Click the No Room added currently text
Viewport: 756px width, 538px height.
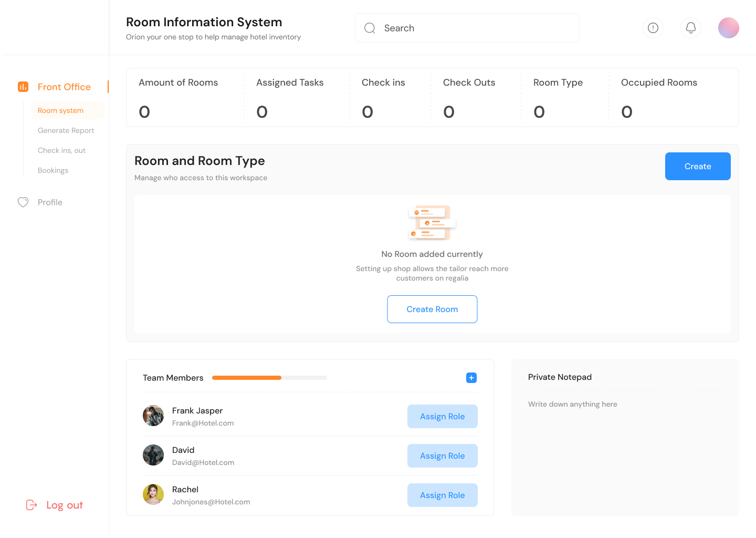(x=432, y=254)
